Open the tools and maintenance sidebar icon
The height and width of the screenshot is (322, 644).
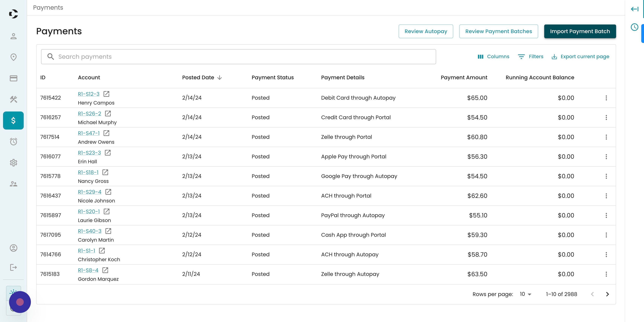click(14, 99)
